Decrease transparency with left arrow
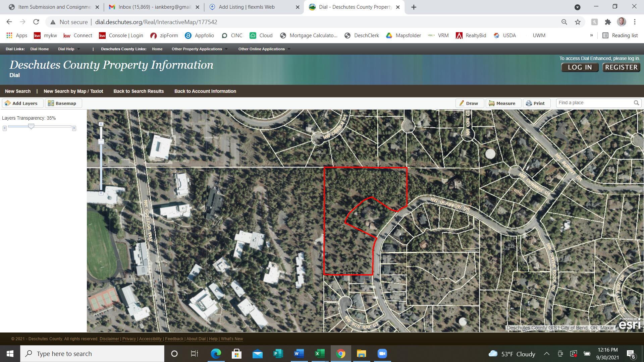The height and width of the screenshot is (362, 644). 5,128
